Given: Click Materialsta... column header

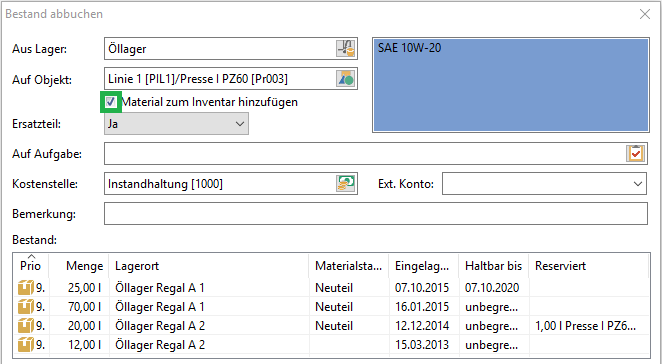Looking at the screenshot, I should (x=348, y=266).
